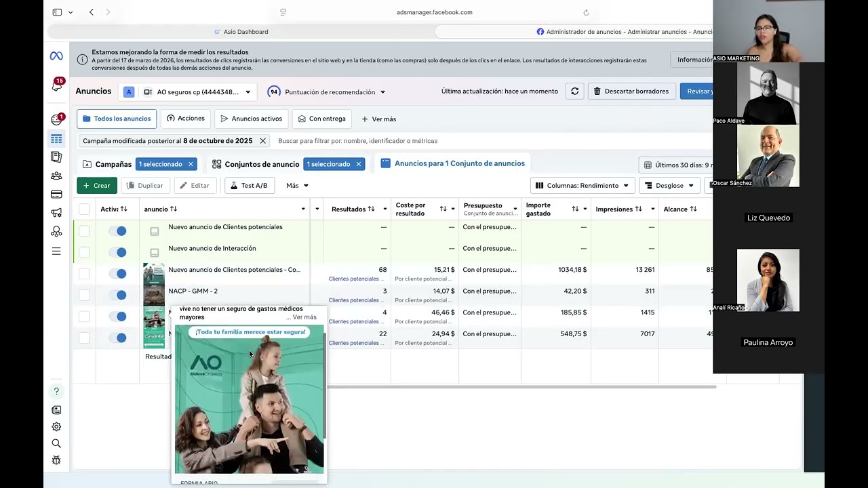Click the Test A/B button
This screenshot has width=868, height=488.
249,186
